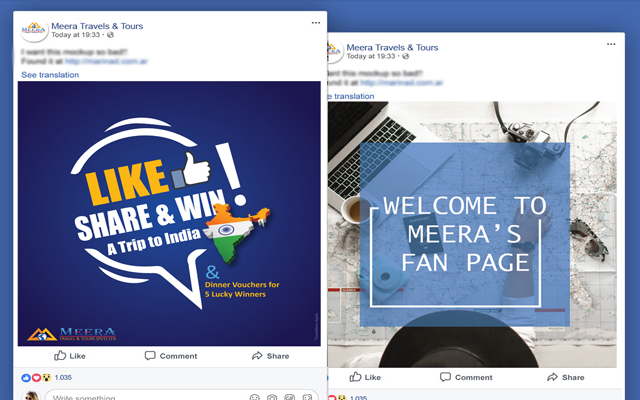Click the Meera Travels logo avatar on left post
The image size is (640, 400).
pos(33,29)
